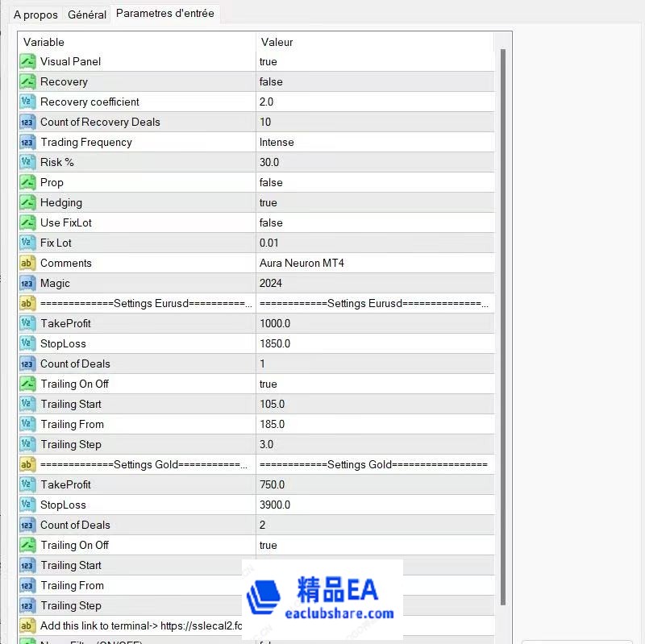645x644 pixels.
Task: Click the vertical scrollbar of parameters list
Action: point(504,322)
